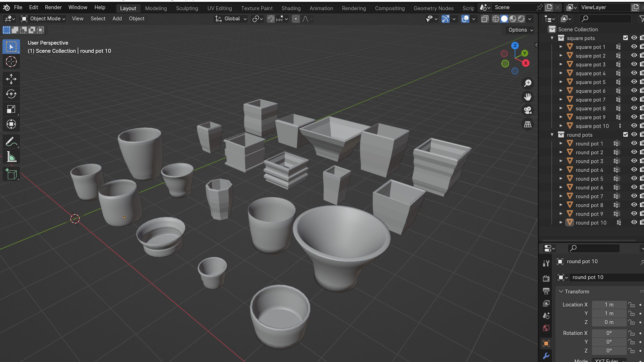Select the Measure tool
This screenshot has height=362, width=644.
[11, 157]
